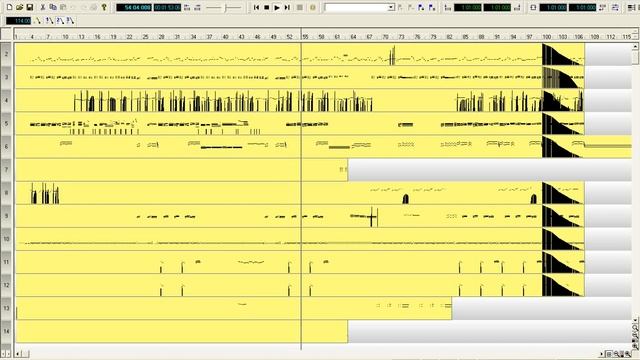Select track number 13 header
Viewport: 640px width, 360px height.
click(x=6, y=308)
